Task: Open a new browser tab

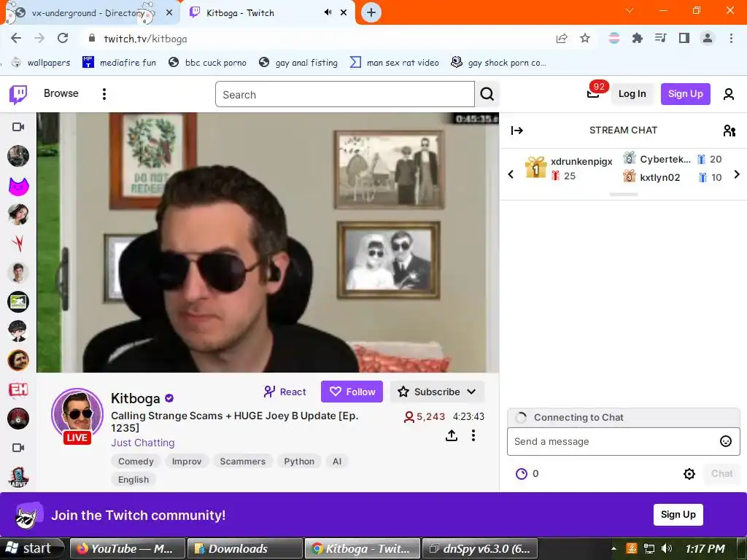Action: (x=371, y=13)
